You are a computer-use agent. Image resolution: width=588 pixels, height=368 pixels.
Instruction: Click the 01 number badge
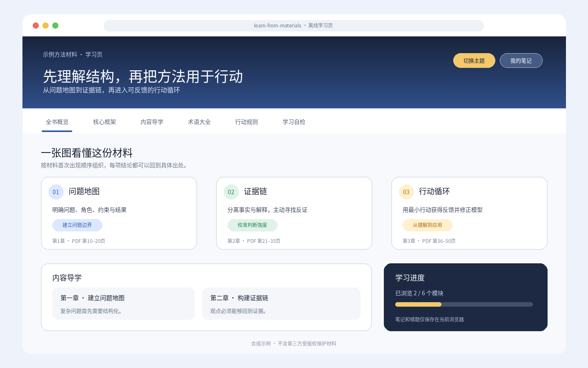coord(56,192)
